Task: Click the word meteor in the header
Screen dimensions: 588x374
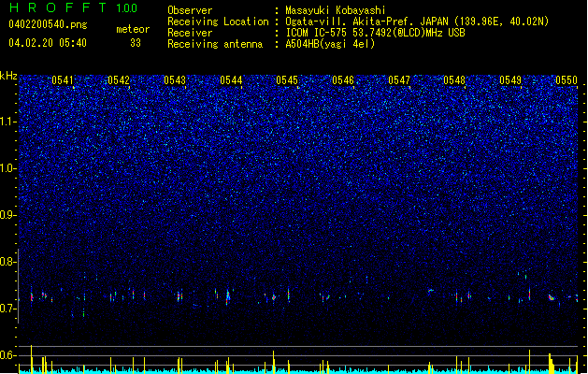Action: point(133,29)
